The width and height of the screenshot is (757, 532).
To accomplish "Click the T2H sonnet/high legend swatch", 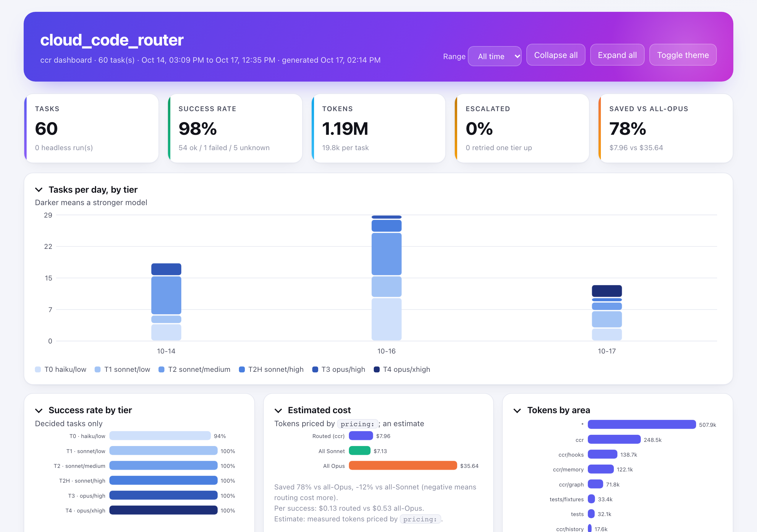I will [x=242, y=369].
